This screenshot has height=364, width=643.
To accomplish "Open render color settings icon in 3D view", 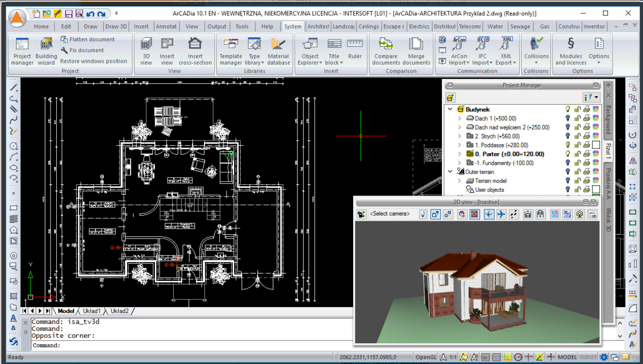I will (462, 214).
